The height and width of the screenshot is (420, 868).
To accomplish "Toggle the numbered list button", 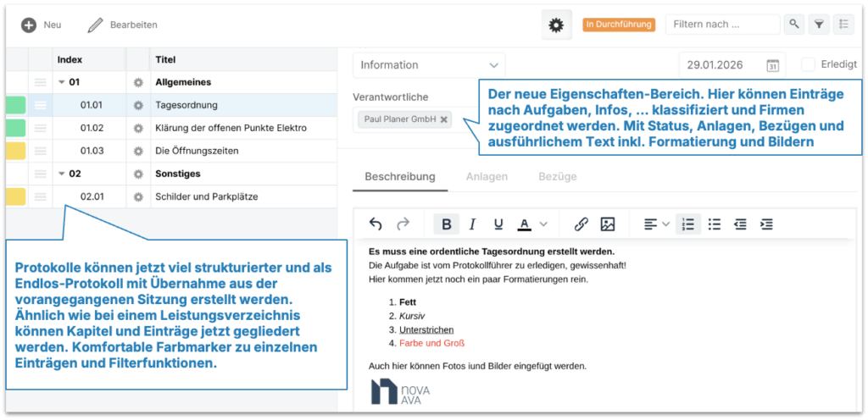I will [x=688, y=224].
